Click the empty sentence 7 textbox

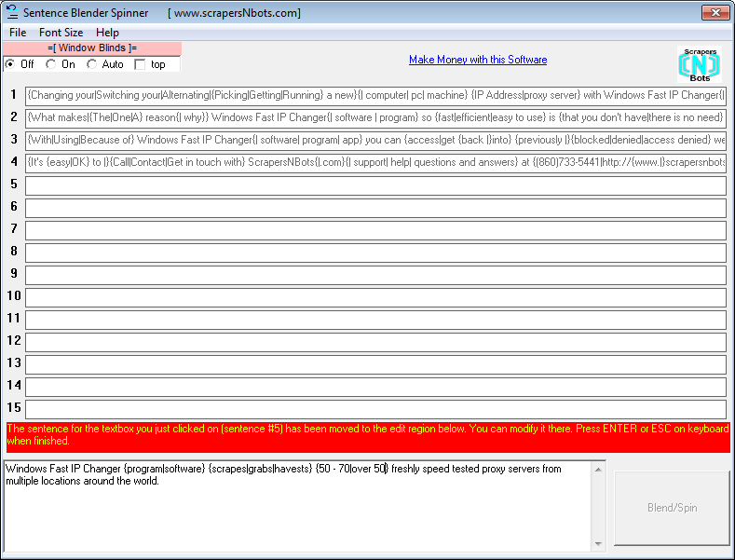(375, 230)
